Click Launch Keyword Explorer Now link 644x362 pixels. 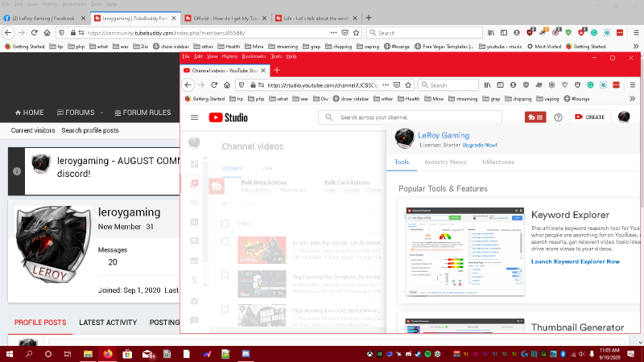[576, 261]
